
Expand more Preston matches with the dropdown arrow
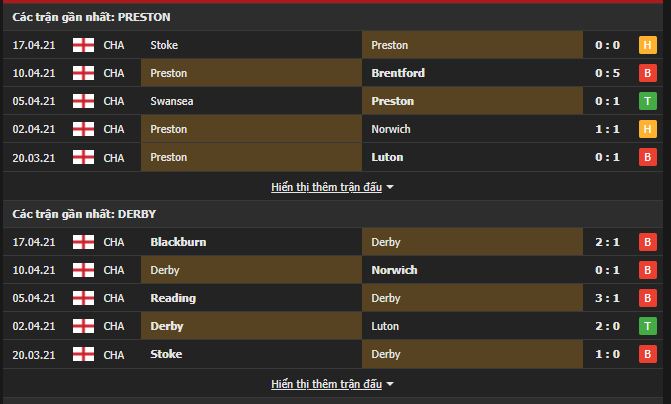pyautogui.click(x=390, y=187)
